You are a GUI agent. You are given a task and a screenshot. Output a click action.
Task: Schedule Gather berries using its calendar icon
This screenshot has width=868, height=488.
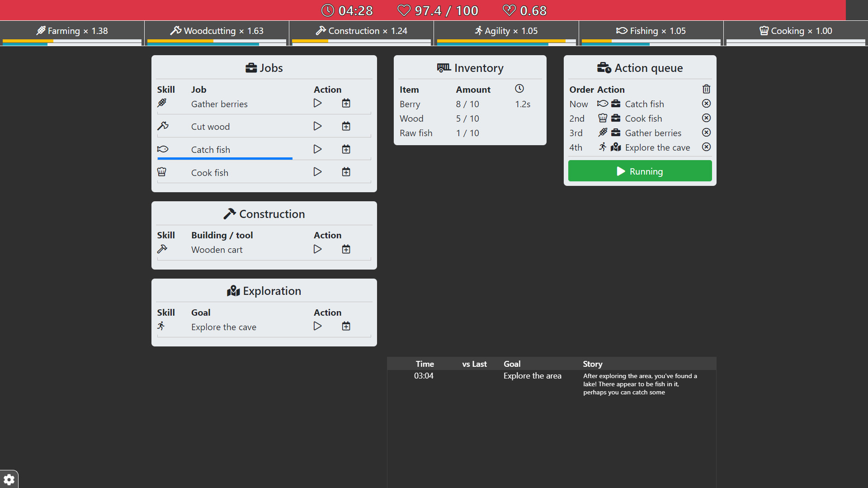[346, 103]
